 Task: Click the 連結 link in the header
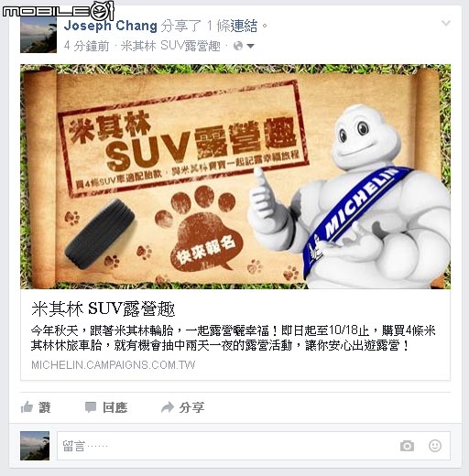coord(244,26)
